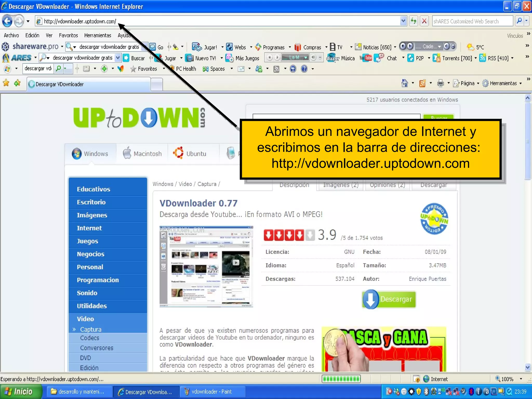Open the address bar history dropdown
The height and width of the screenshot is (399, 532).
point(403,21)
